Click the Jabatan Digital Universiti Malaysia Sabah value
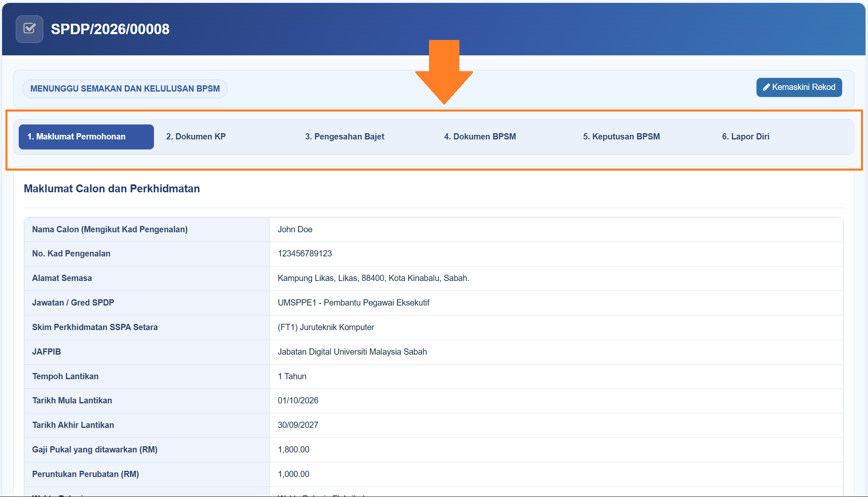868x497 pixels. tap(352, 352)
